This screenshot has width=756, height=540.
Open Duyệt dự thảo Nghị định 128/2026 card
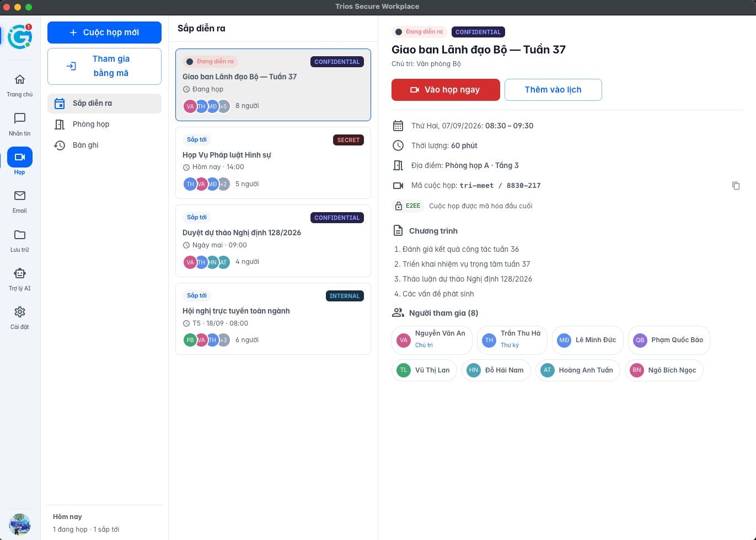pos(273,241)
